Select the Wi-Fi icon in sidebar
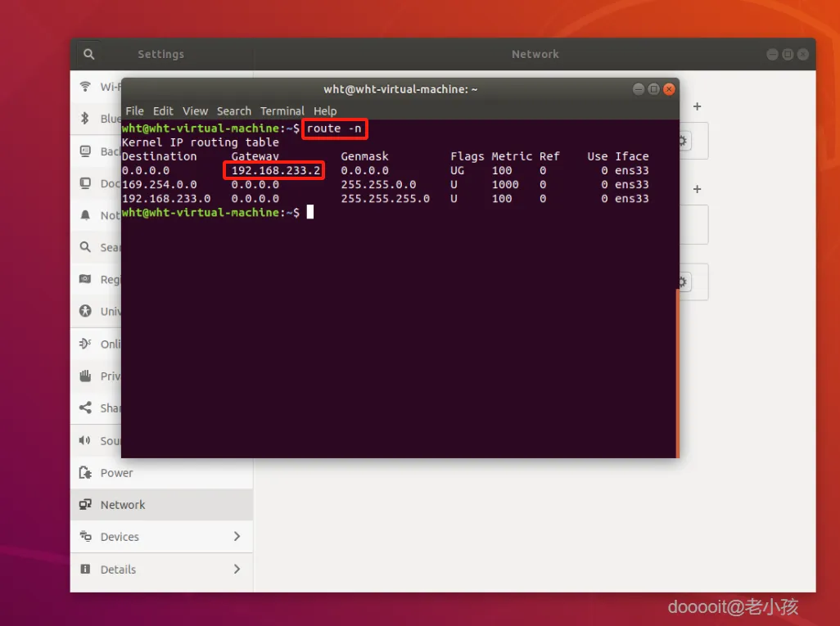 click(x=85, y=86)
